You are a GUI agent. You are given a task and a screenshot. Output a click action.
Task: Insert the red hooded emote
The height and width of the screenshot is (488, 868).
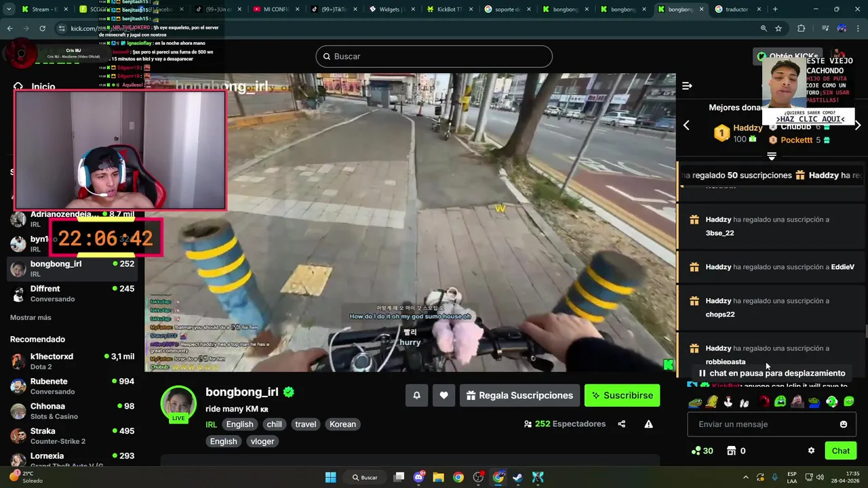coord(764,402)
